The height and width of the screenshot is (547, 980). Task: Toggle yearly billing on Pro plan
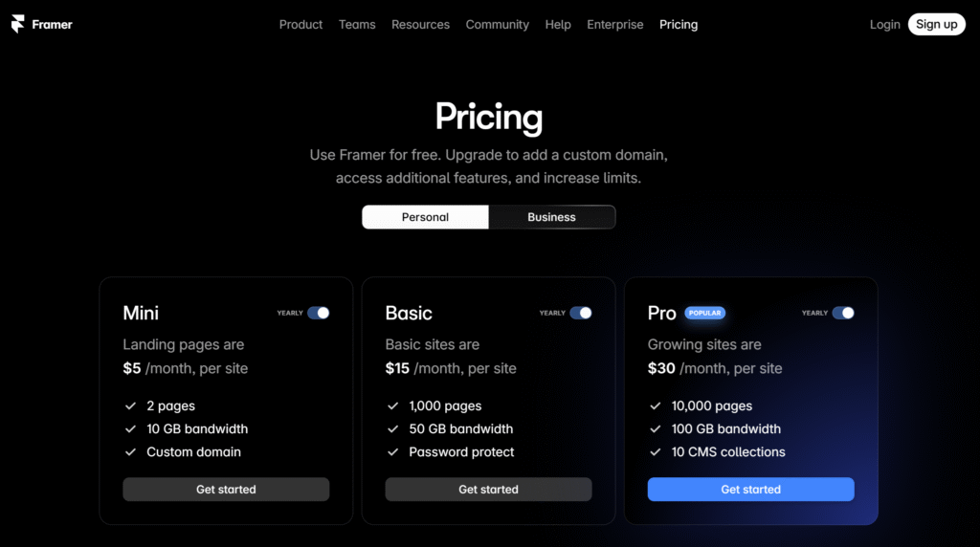tap(843, 313)
